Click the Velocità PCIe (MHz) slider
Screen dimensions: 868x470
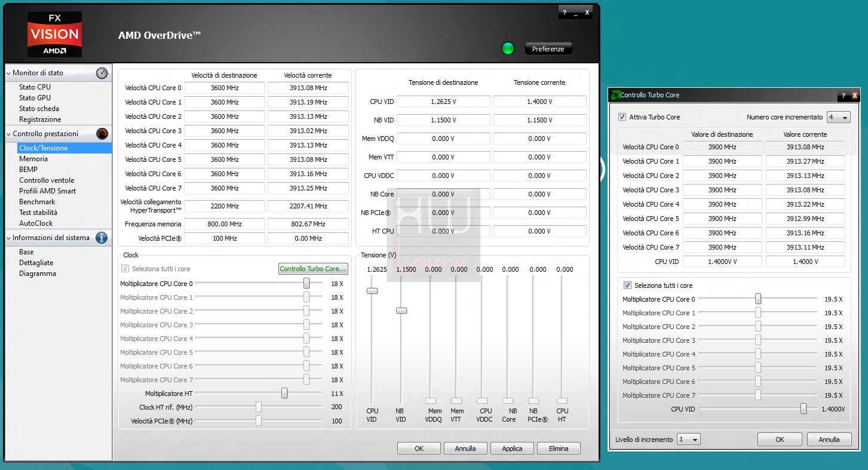(259, 420)
